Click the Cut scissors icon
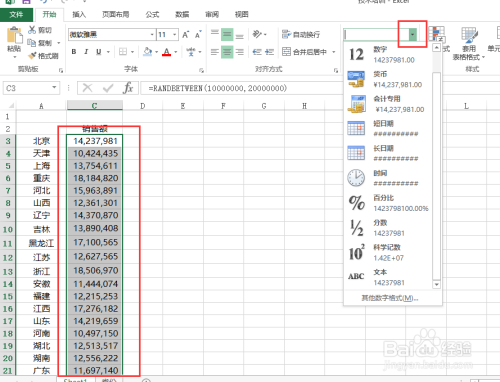Viewport: 500px width, 382px height. click(32, 30)
